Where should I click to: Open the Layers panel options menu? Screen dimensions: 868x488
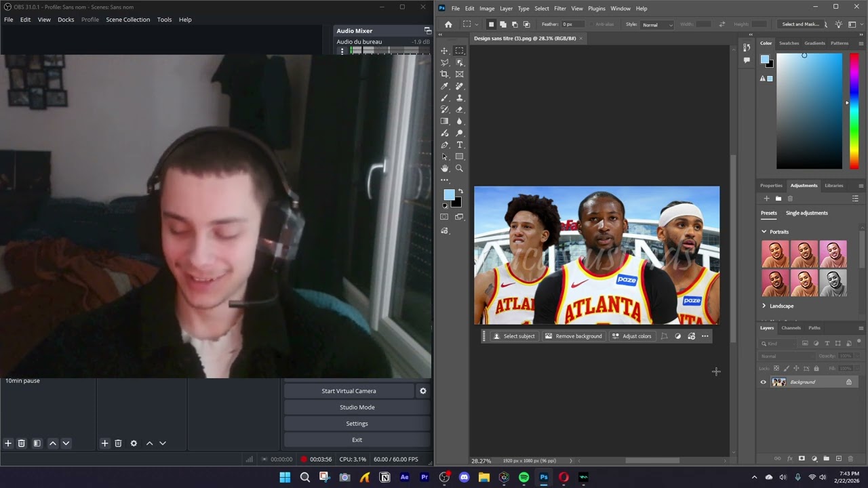(861, 328)
